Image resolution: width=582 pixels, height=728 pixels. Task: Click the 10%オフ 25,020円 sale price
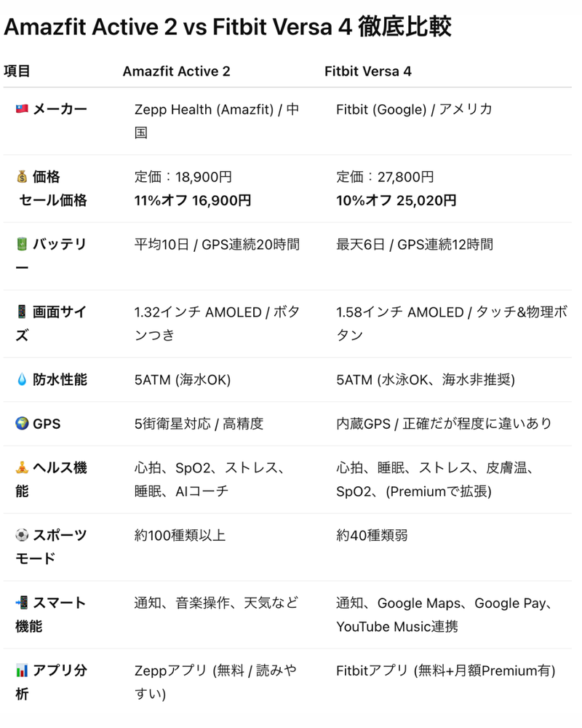[x=396, y=200]
